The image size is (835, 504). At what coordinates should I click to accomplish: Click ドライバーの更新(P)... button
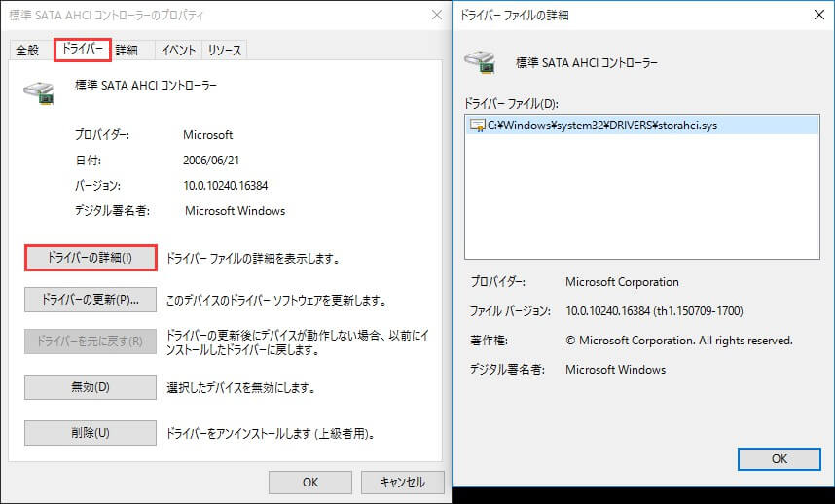(91, 300)
